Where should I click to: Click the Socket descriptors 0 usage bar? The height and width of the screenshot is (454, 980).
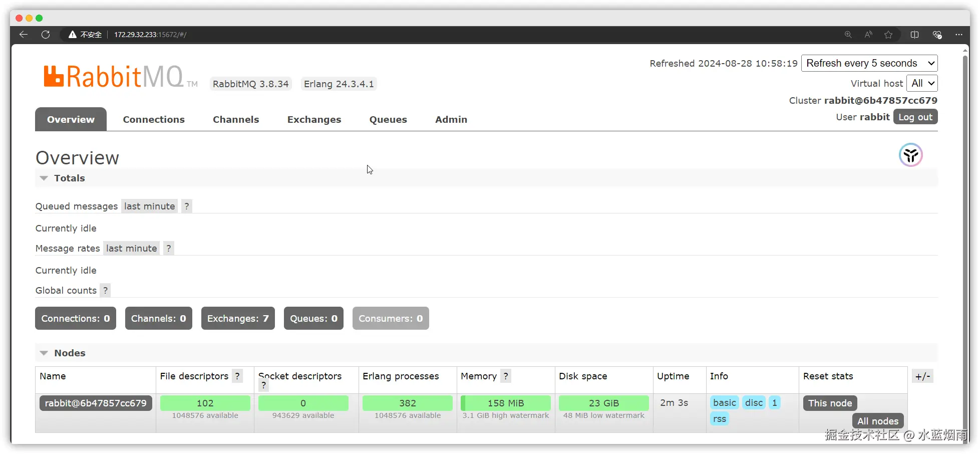303,403
